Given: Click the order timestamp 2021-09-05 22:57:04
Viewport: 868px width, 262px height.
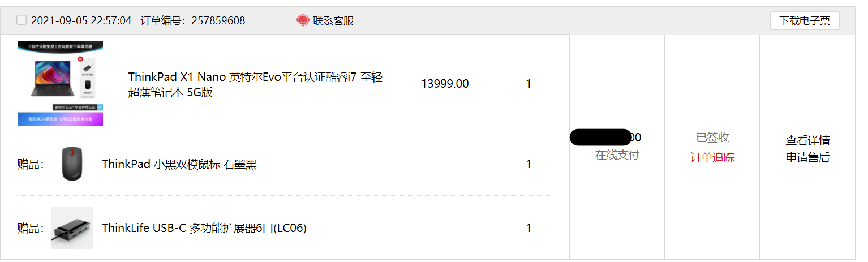Looking at the screenshot, I should (81, 21).
